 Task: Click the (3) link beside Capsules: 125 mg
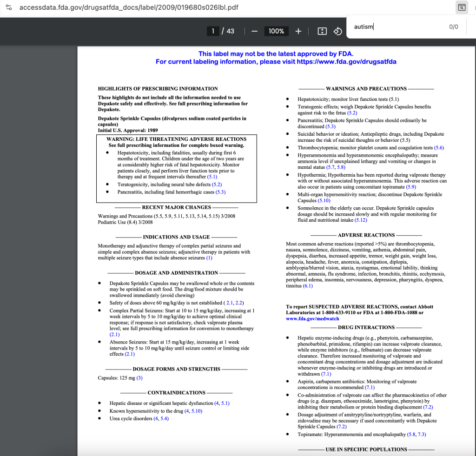pos(139,378)
